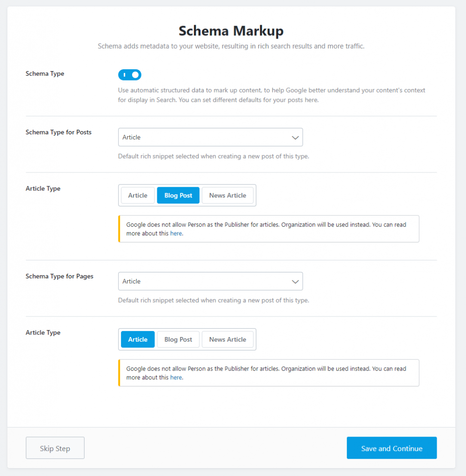Select News Article as Pages article type
The image size is (466, 476).
pos(227,339)
